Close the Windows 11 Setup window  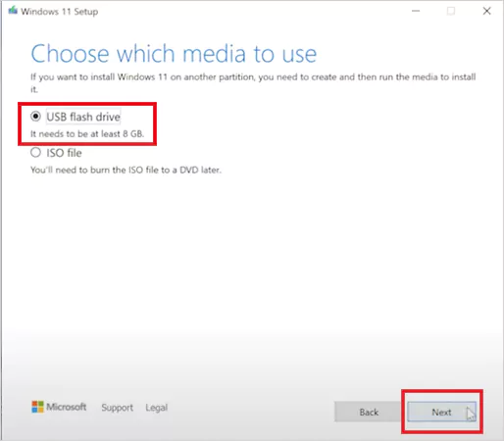(486, 11)
